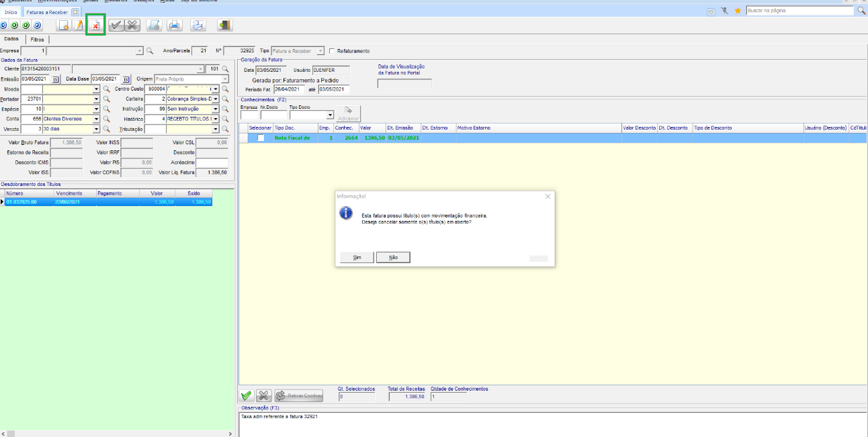The image size is (868, 437).
Task: Open the Conta Clientes Diversos dropdown
Action: [96, 119]
